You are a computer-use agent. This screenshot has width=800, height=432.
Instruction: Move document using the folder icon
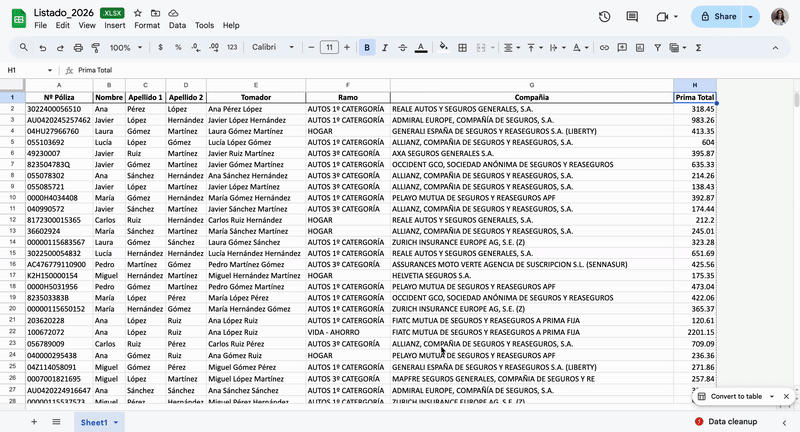click(x=156, y=13)
